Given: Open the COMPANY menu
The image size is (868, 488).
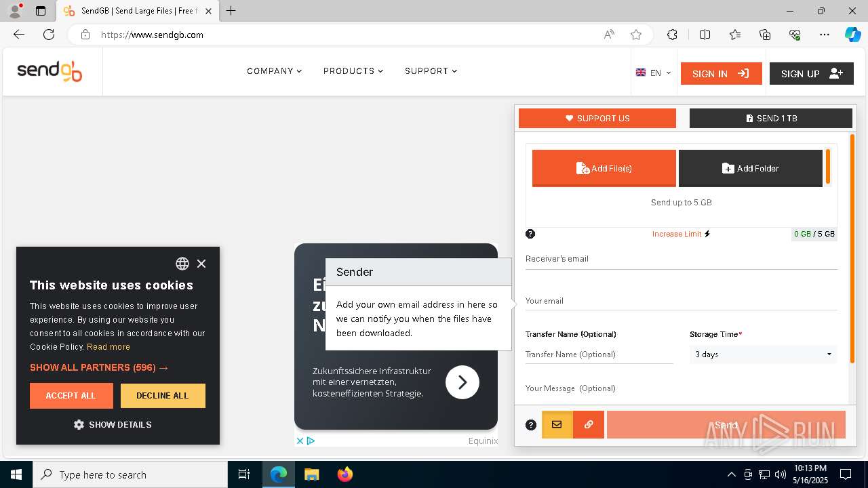Looking at the screenshot, I should click(274, 71).
